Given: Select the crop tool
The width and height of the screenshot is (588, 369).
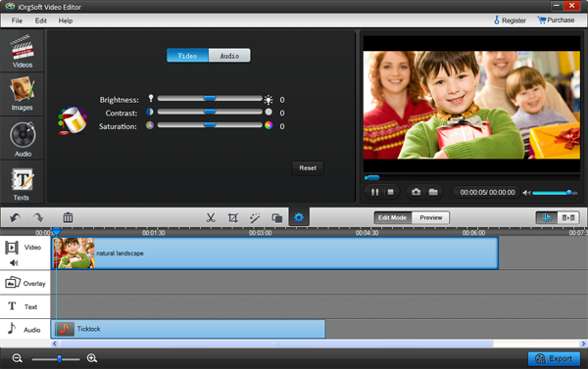Looking at the screenshot, I should point(233,217).
